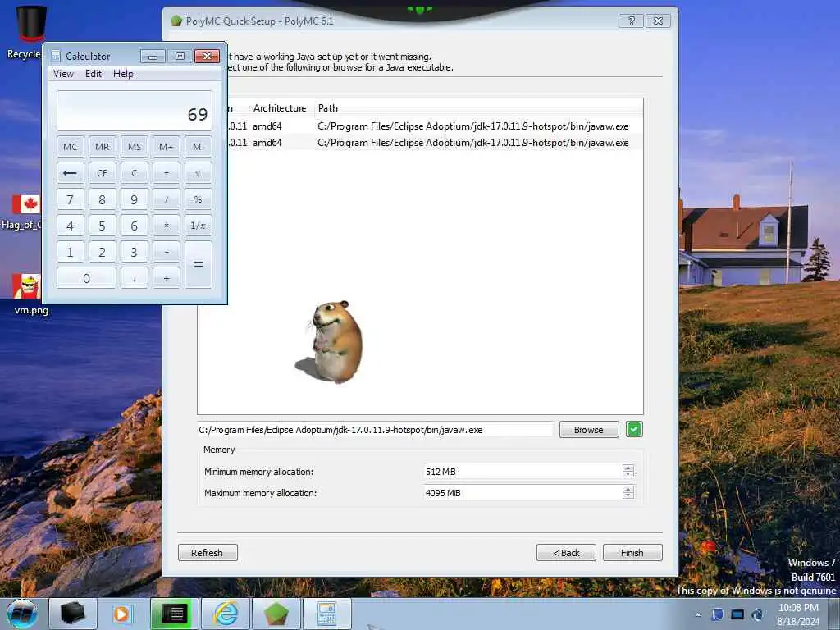Click the Calculator 5 key
840x630 pixels.
(102, 226)
